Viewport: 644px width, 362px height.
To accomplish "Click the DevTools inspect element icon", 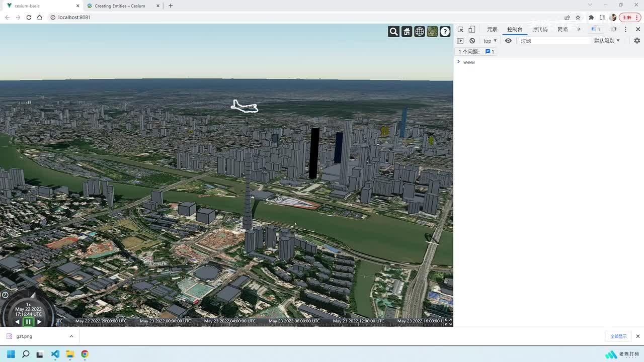I will click(460, 30).
